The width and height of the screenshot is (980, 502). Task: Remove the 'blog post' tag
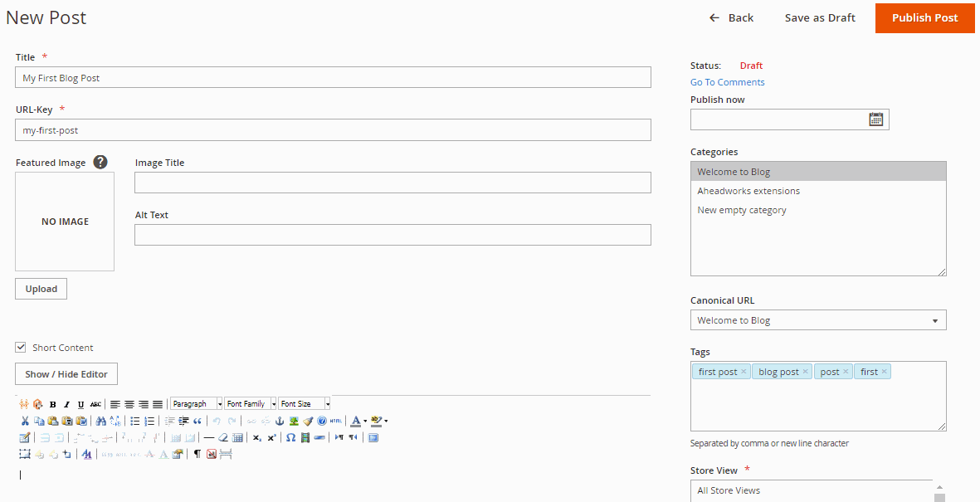tap(805, 372)
